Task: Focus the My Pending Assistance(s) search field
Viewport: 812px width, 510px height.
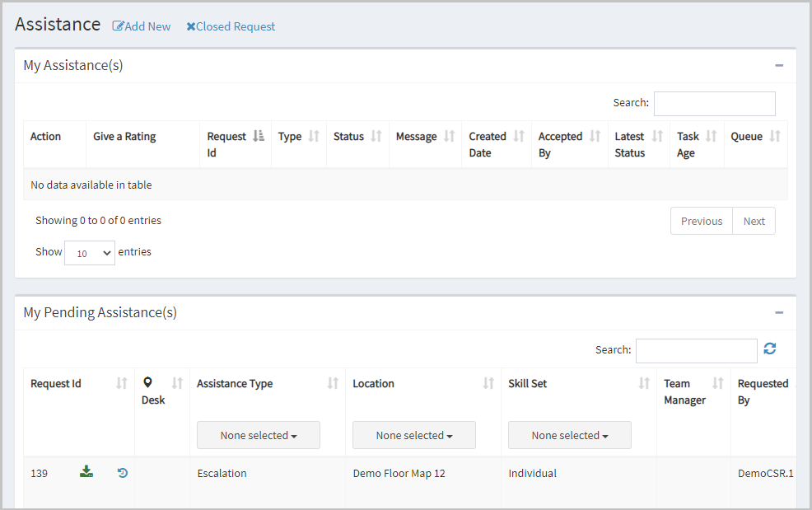Action: click(697, 351)
